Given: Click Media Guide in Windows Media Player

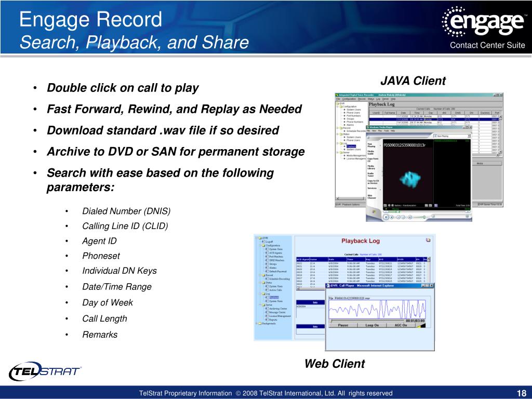Looking at the screenshot, I should click(371, 152).
